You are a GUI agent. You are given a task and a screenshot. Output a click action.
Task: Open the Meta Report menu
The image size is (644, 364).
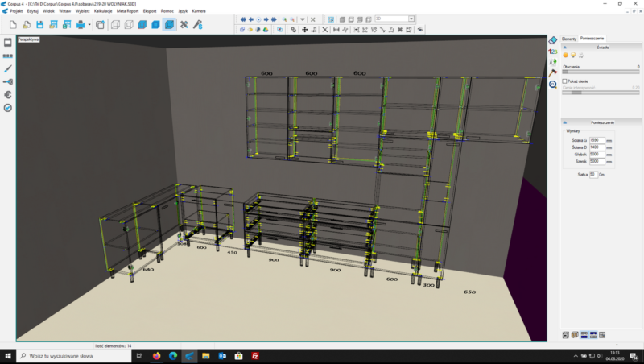tap(128, 11)
